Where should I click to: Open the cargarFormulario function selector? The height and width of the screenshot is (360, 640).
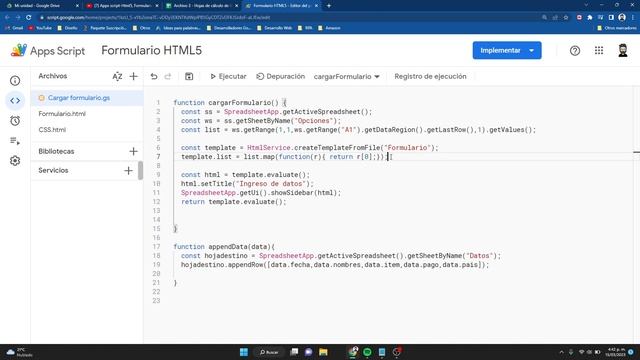tap(347, 76)
